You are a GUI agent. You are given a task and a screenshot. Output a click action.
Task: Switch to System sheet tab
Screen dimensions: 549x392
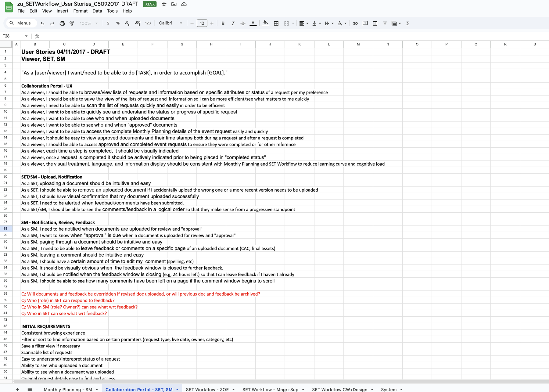[389, 390]
